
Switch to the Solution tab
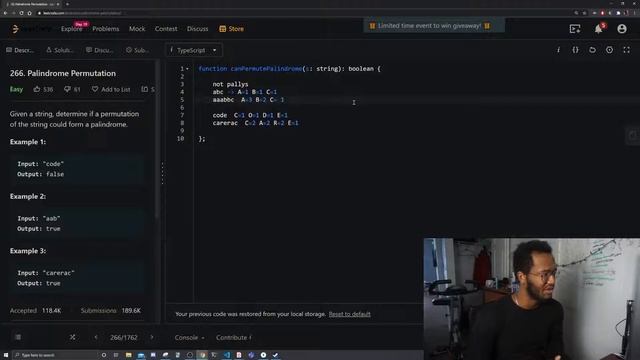tap(60, 50)
